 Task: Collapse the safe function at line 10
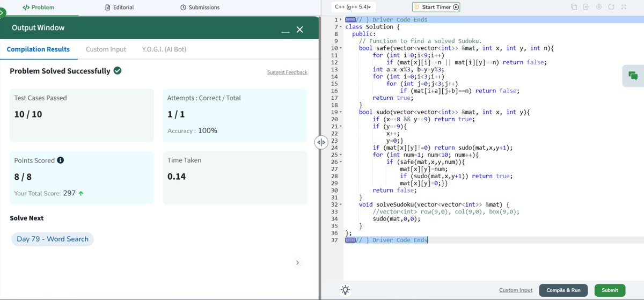click(x=342, y=48)
